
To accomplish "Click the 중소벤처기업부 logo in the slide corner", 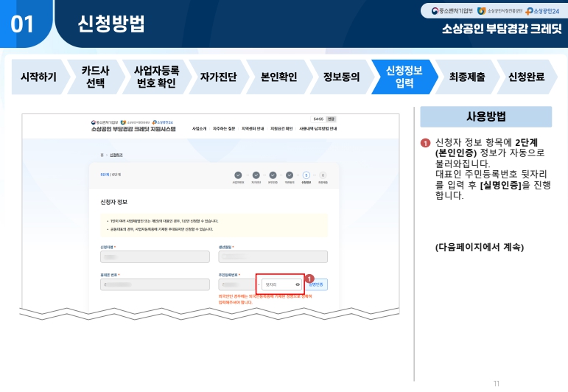I will coord(452,11).
